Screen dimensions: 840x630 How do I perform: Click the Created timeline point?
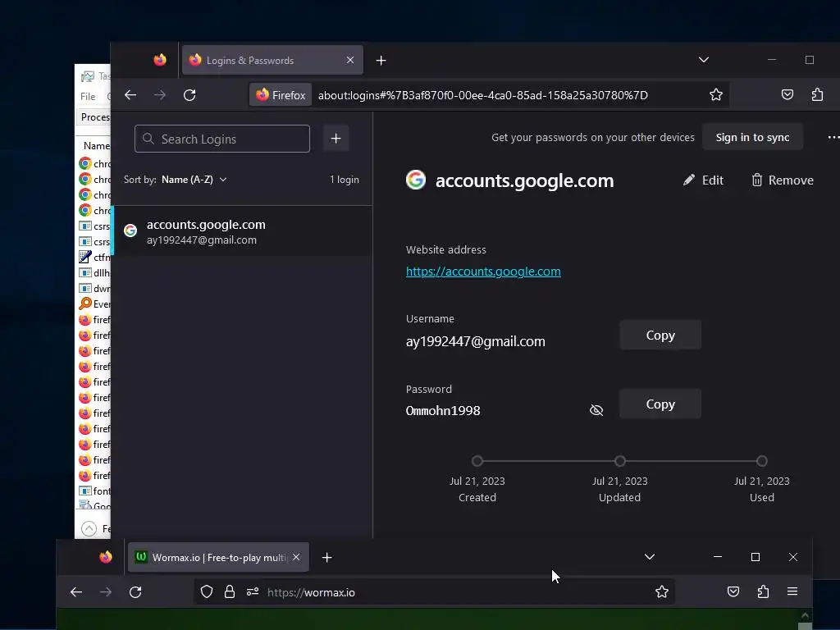pos(477,461)
